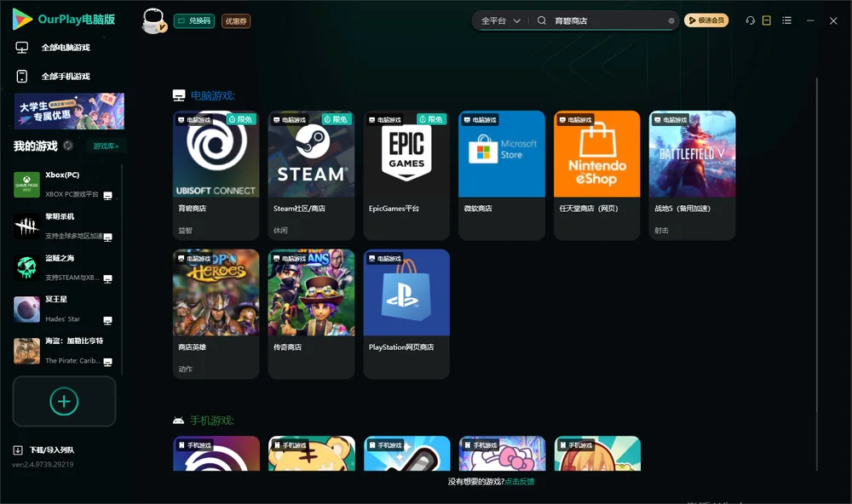
Task: Click the 点击反馈 feedback link
Action: click(x=520, y=482)
